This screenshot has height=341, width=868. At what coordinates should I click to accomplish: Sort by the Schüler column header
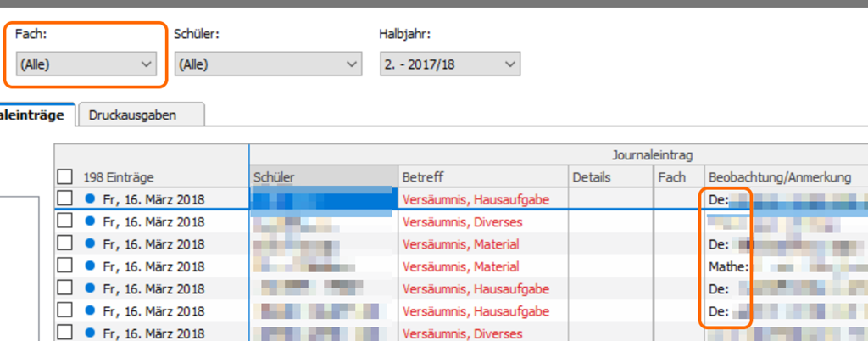pyautogui.click(x=322, y=176)
